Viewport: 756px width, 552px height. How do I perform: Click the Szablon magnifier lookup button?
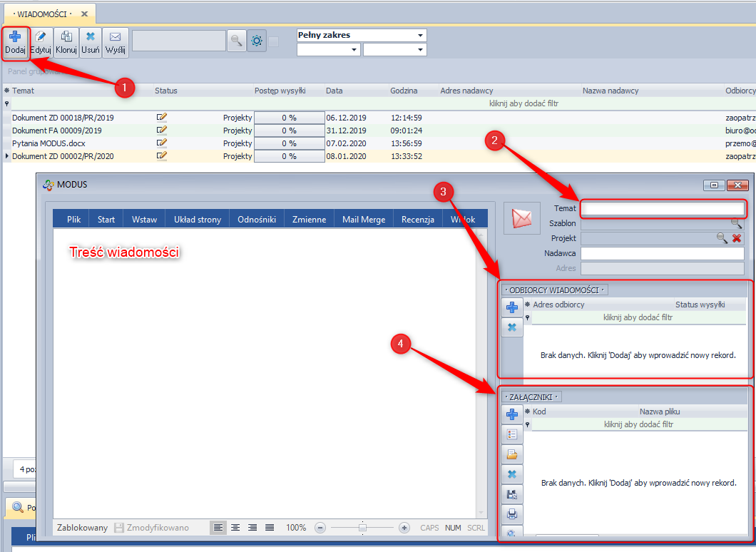pos(735,223)
